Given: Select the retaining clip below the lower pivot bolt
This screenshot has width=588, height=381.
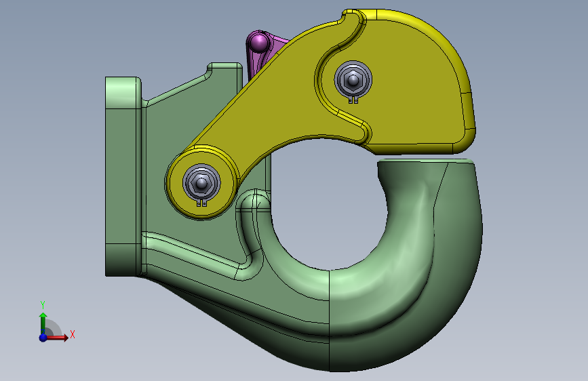Looking at the screenshot, I should tap(202, 203).
